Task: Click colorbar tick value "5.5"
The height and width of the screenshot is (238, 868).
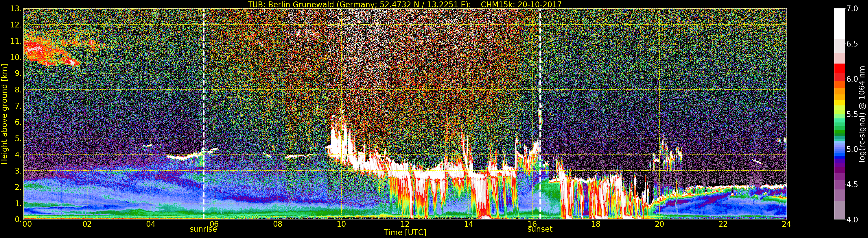Action: tap(852, 114)
